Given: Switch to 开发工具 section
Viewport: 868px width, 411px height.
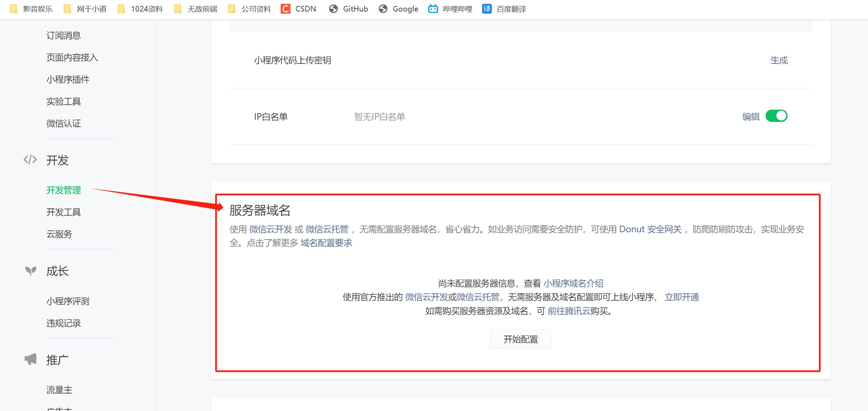Looking at the screenshot, I should pos(64,212).
